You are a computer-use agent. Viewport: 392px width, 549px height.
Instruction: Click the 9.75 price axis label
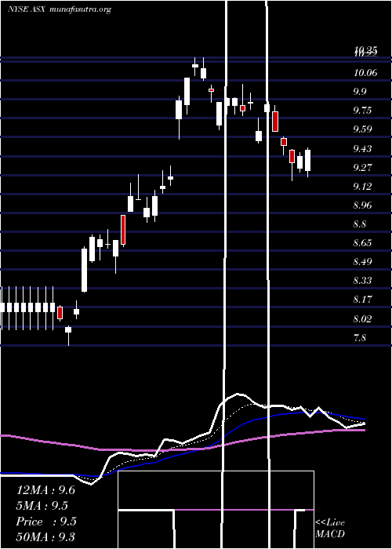click(362, 111)
